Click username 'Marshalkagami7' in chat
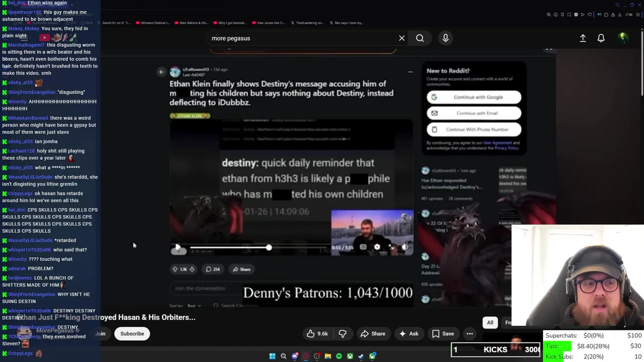This screenshot has width=644, height=362. click(26, 45)
